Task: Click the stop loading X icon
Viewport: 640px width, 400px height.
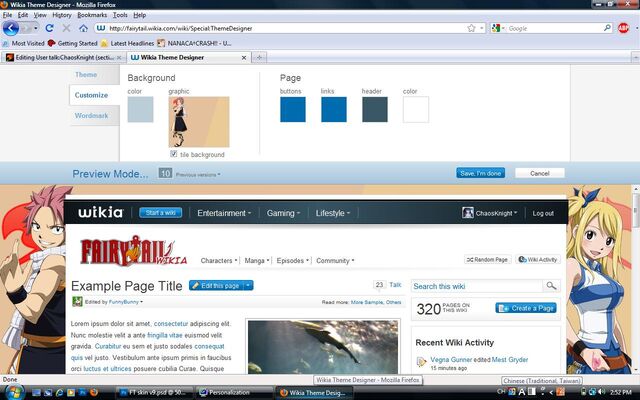Action: tap(66, 28)
